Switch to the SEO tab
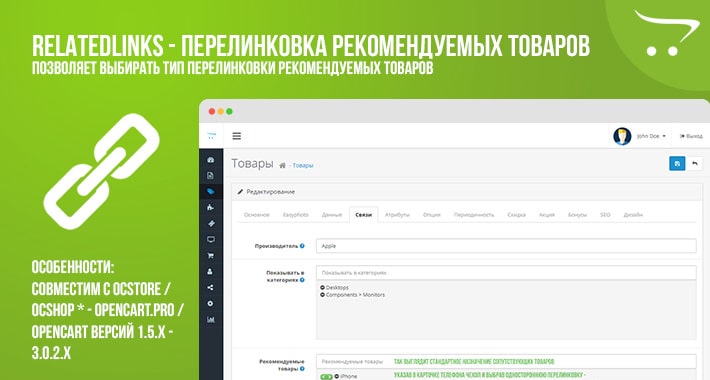The height and width of the screenshot is (380, 710). [605, 215]
